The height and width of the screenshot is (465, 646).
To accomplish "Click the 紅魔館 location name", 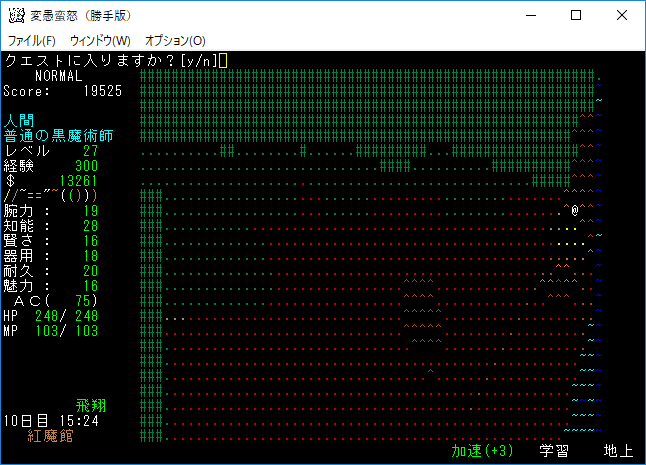I will (x=50, y=436).
